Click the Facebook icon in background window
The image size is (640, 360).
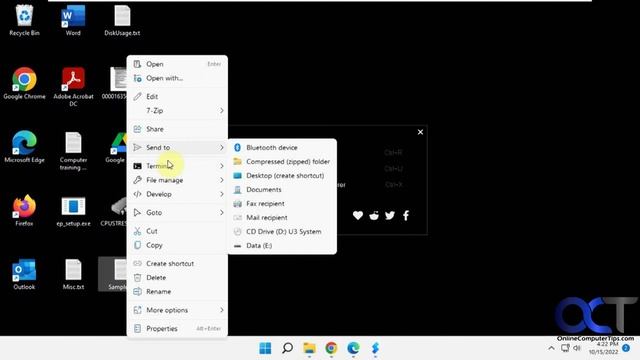tap(406, 216)
